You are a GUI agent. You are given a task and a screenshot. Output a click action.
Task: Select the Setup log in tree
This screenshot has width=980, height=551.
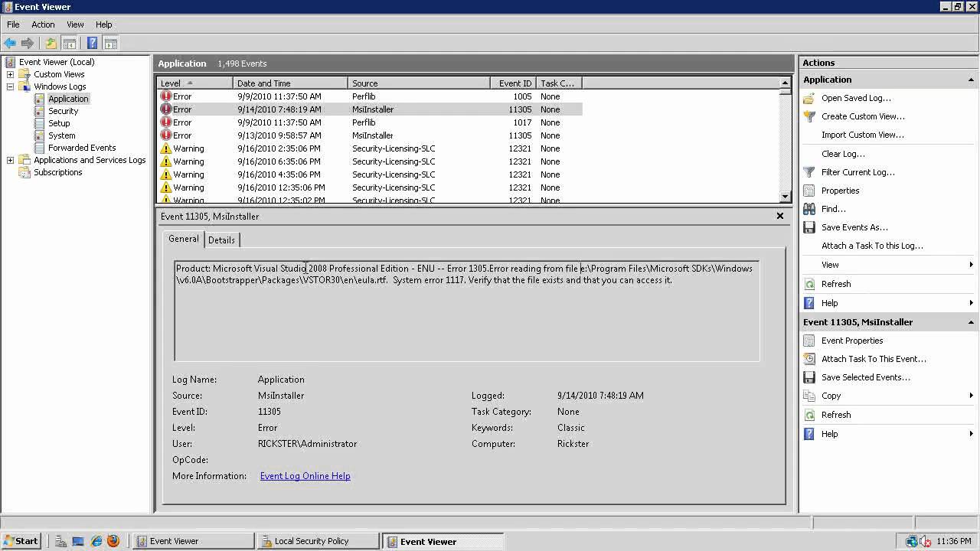[x=59, y=123]
